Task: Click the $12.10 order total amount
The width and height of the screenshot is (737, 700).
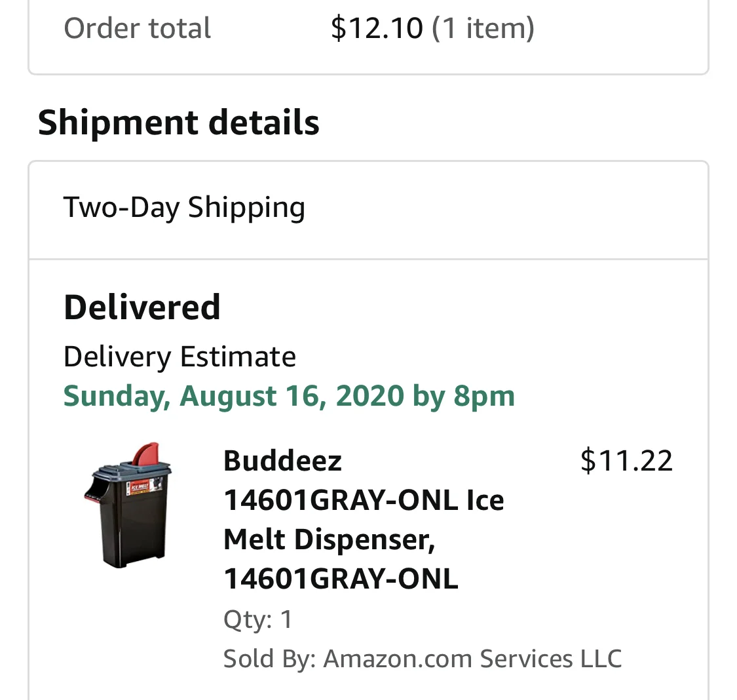Action: 377,28
